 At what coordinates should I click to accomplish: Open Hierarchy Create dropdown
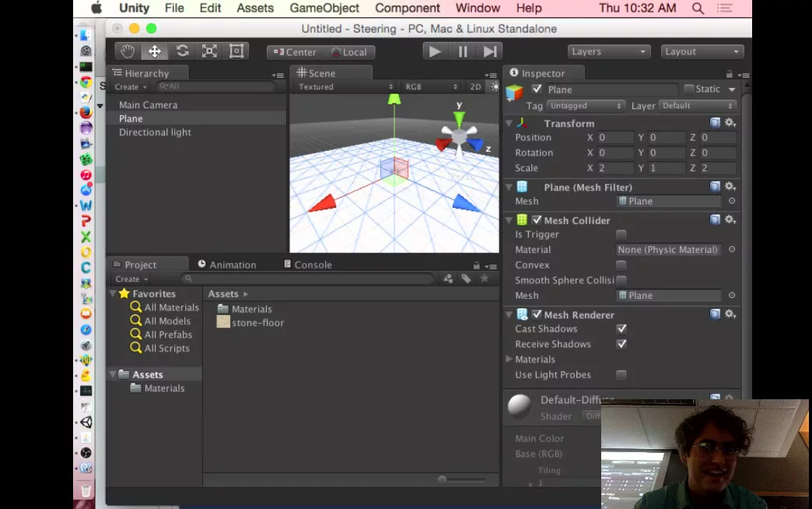tap(131, 87)
